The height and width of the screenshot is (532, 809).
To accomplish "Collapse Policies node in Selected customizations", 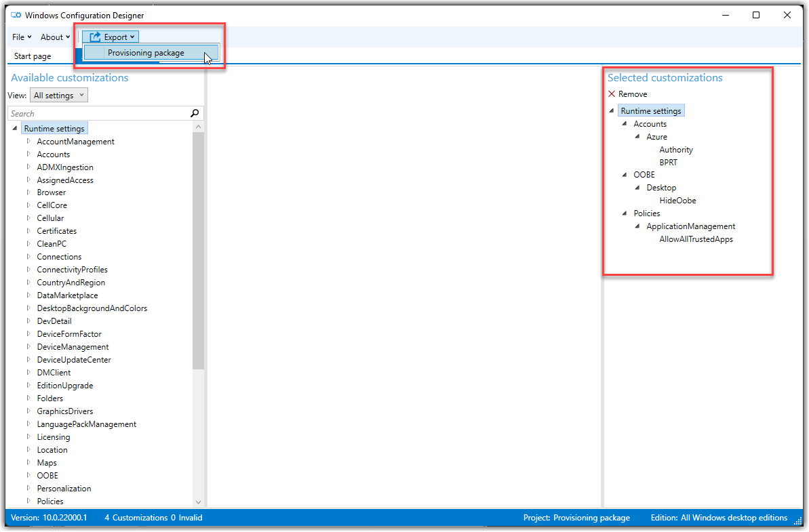I will tap(625, 213).
